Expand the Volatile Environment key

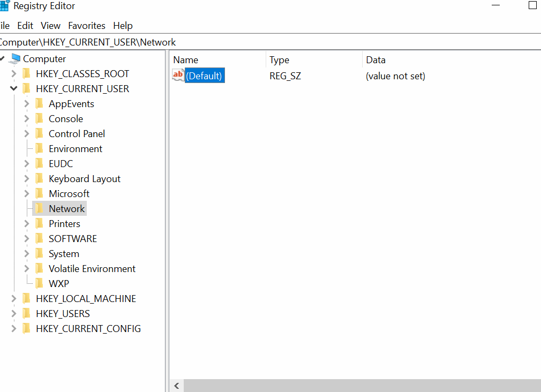pyautogui.click(x=27, y=268)
